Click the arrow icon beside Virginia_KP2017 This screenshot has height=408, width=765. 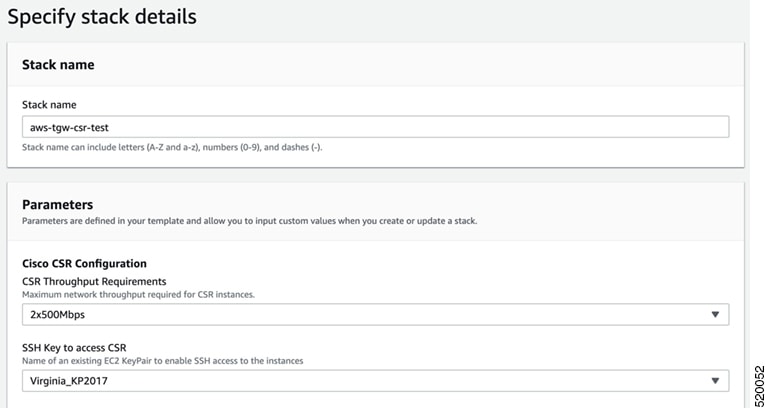point(715,381)
